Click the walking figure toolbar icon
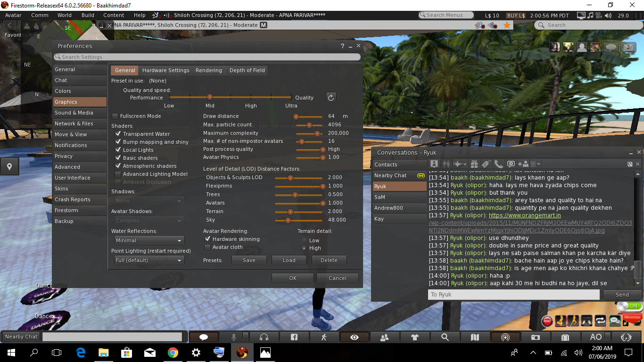The width and height of the screenshot is (644, 362). [324, 337]
